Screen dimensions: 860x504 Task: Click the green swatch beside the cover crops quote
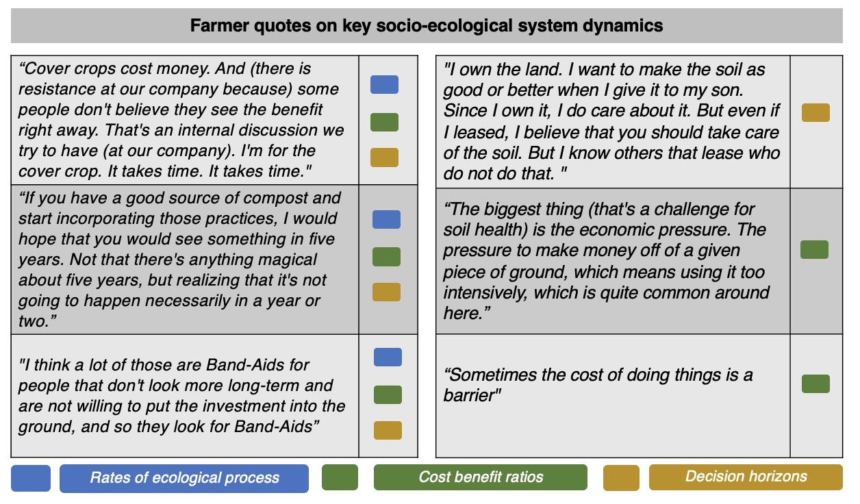[x=384, y=122]
